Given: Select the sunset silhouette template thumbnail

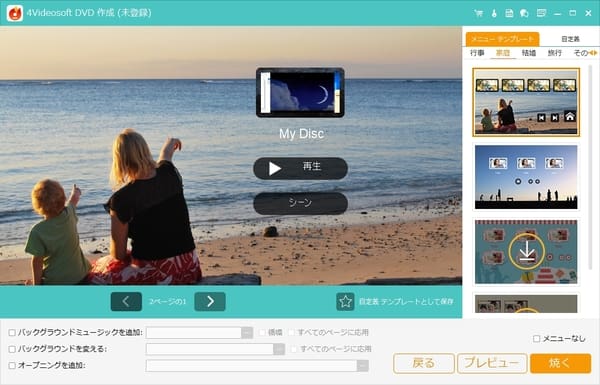Looking at the screenshot, I should point(526,177).
